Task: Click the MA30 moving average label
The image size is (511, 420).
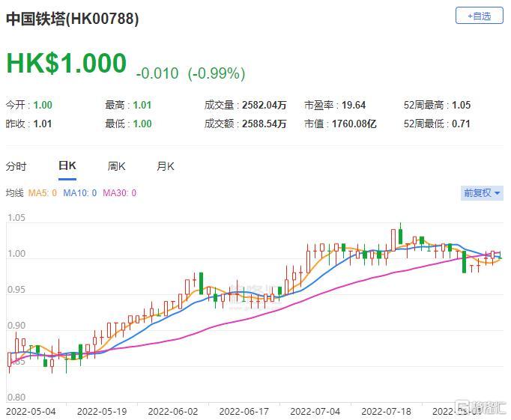Action: [x=120, y=193]
